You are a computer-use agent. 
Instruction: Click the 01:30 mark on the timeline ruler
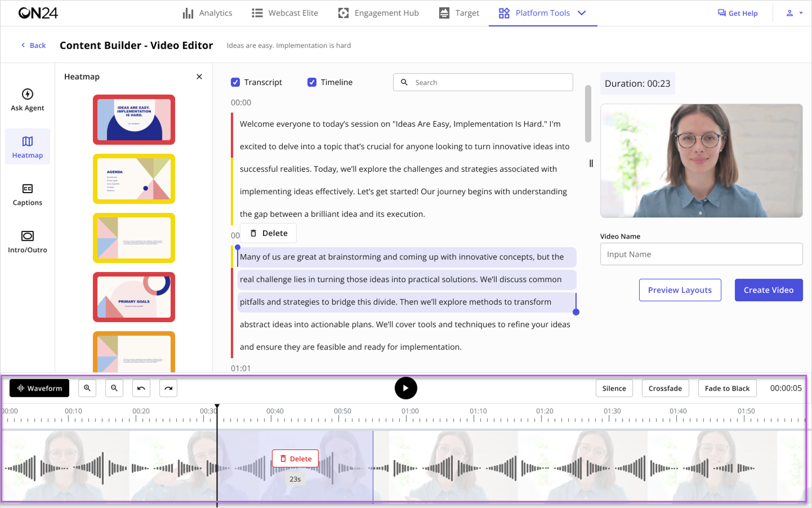tap(612, 411)
